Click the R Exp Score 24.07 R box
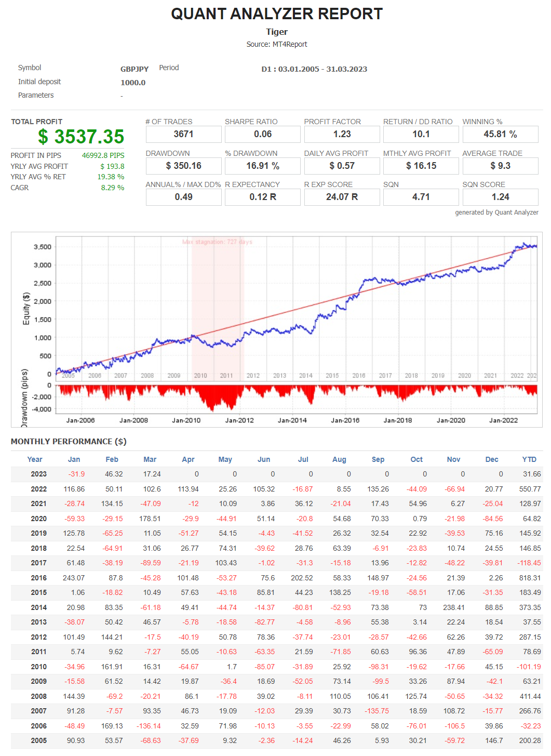 342,197
